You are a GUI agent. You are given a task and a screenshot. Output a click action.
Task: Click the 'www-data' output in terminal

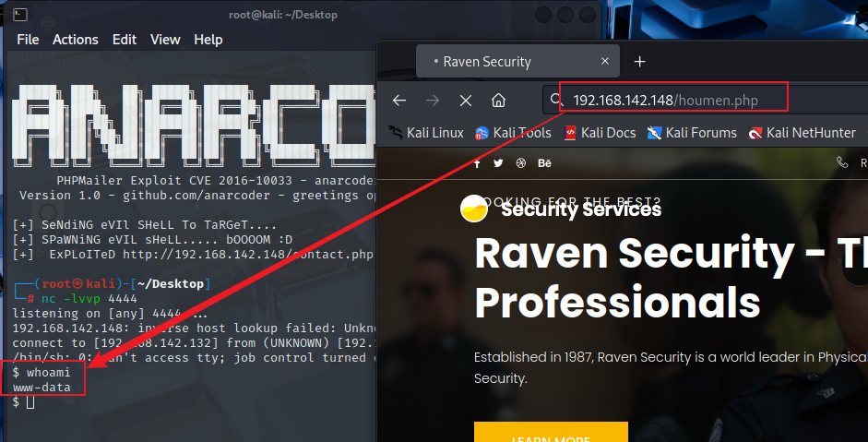42,388
